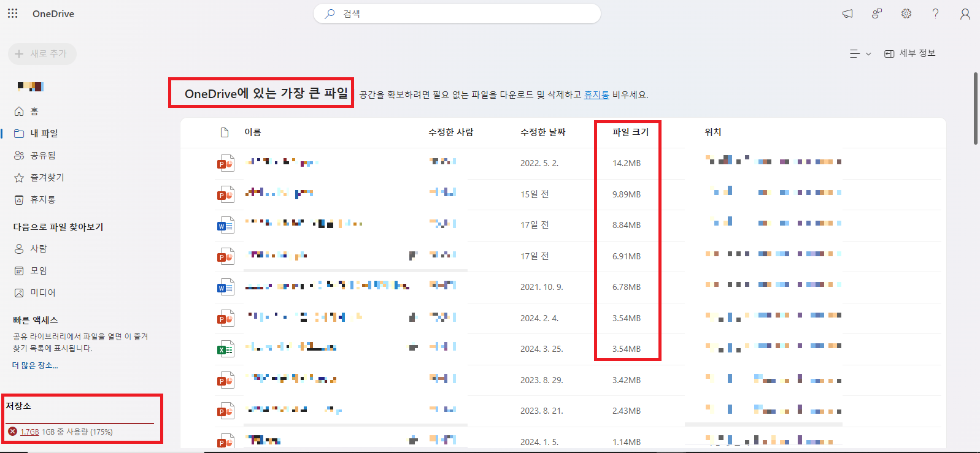Screen dimensions: 980x453
Task: Click Excel icon of 2024. 3. 25. file
Action: (x=225, y=349)
